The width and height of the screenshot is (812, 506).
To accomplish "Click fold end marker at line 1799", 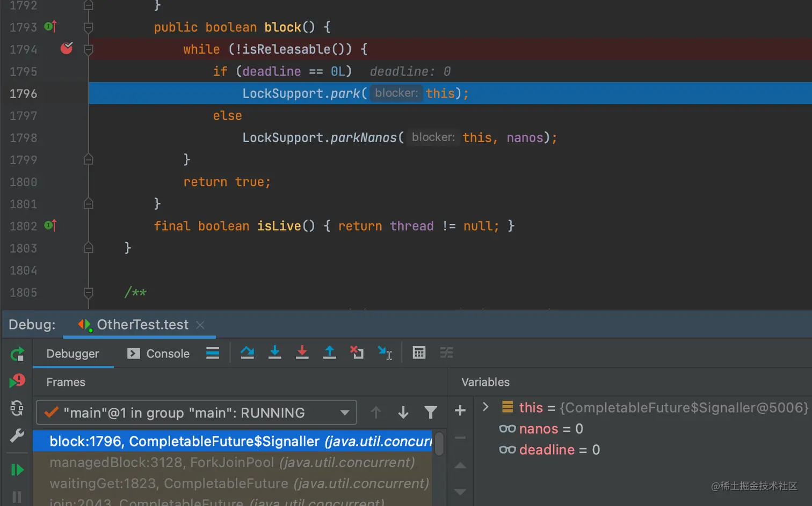I will [x=89, y=159].
